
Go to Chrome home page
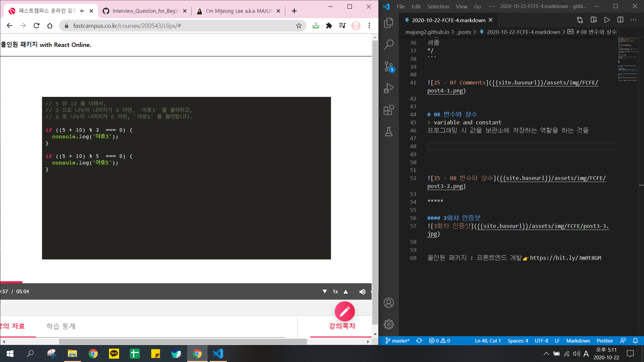click(x=50, y=26)
